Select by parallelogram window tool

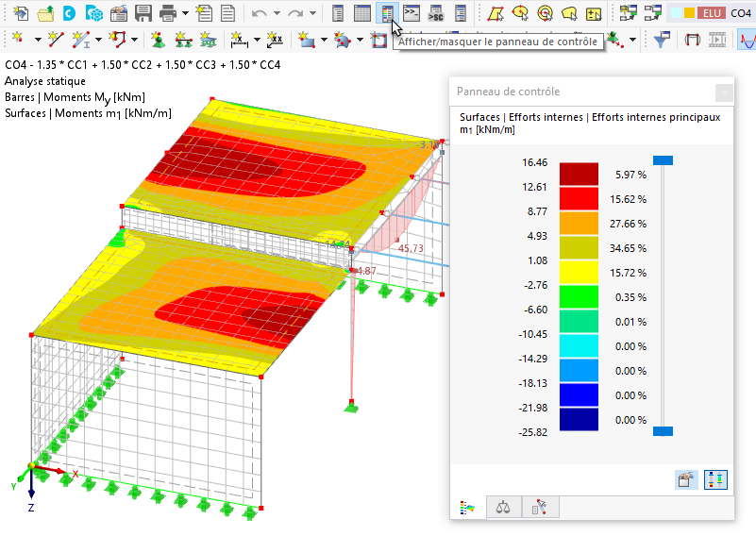point(496,13)
